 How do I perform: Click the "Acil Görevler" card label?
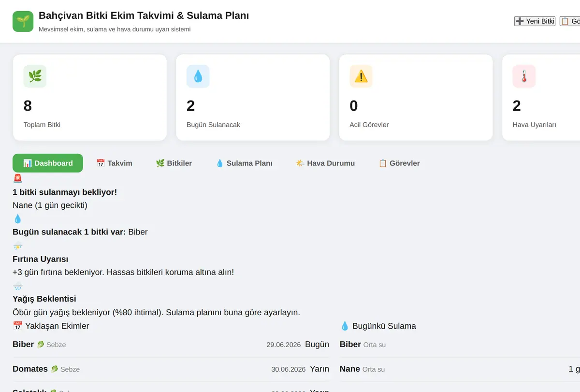(369, 125)
